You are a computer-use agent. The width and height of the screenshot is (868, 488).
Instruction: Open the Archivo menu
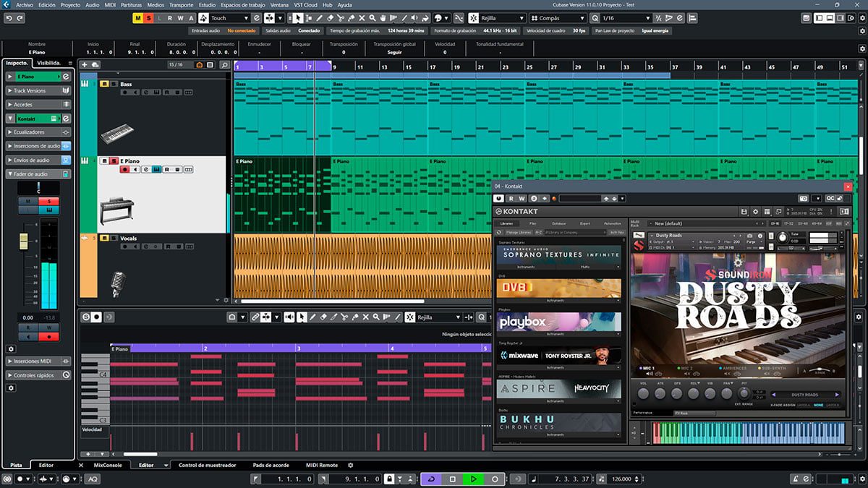(25, 4)
